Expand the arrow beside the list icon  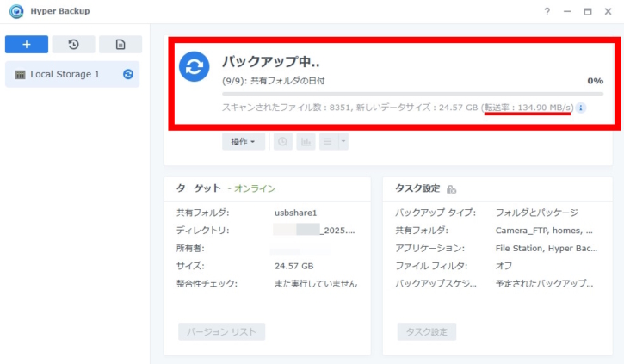click(x=343, y=142)
